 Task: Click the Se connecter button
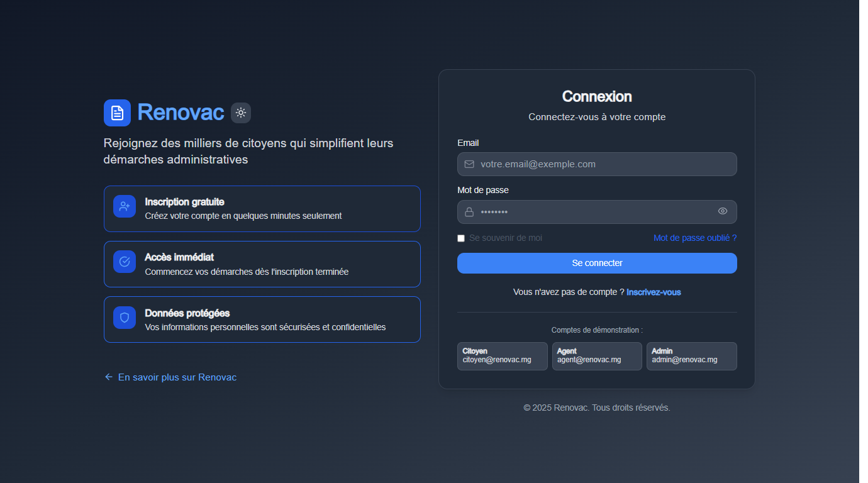[597, 263]
